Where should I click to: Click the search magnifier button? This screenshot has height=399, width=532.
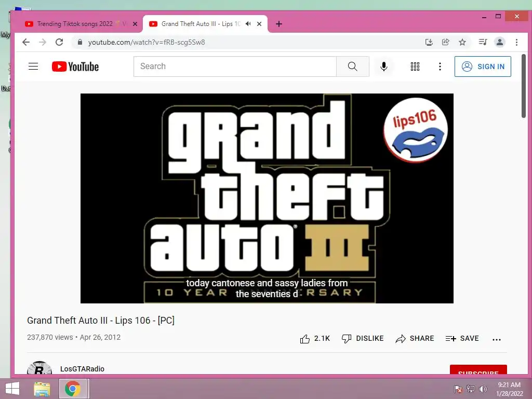(x=353, y=66)
